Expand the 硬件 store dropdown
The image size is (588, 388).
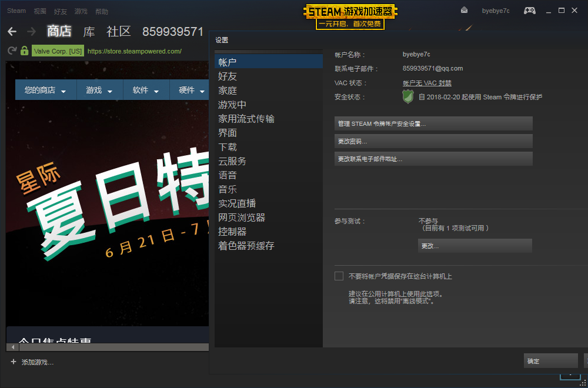pos(189,91)
